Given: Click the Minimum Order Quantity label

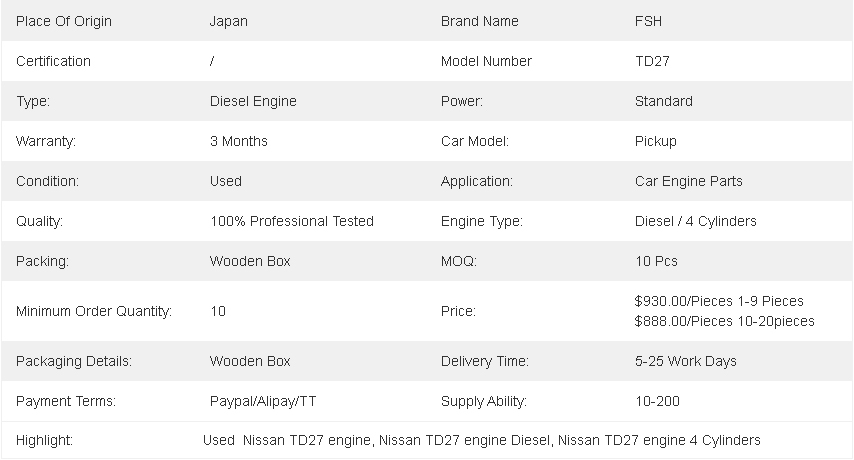Looking at the screenshot, I should click(94, 311).
